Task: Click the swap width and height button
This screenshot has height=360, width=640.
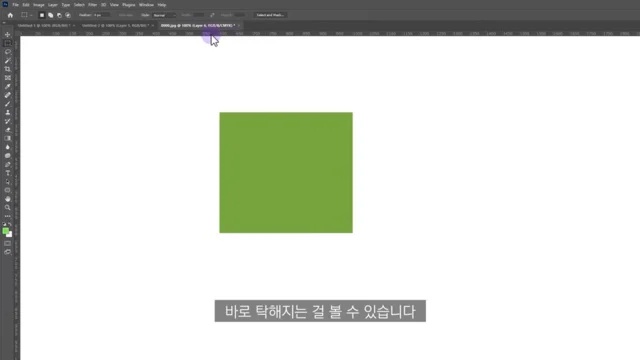Action: 212,15
